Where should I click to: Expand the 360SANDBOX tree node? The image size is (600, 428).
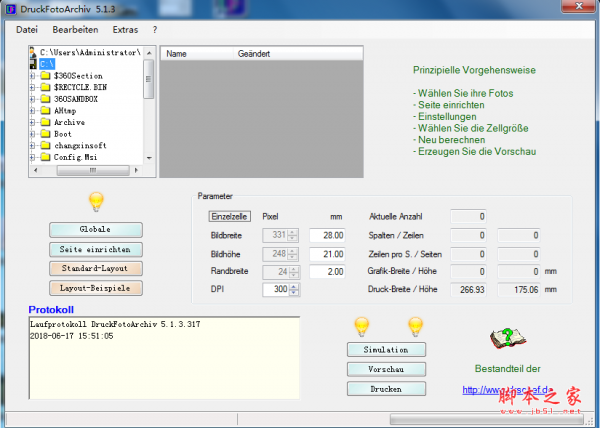pos(33,99)
